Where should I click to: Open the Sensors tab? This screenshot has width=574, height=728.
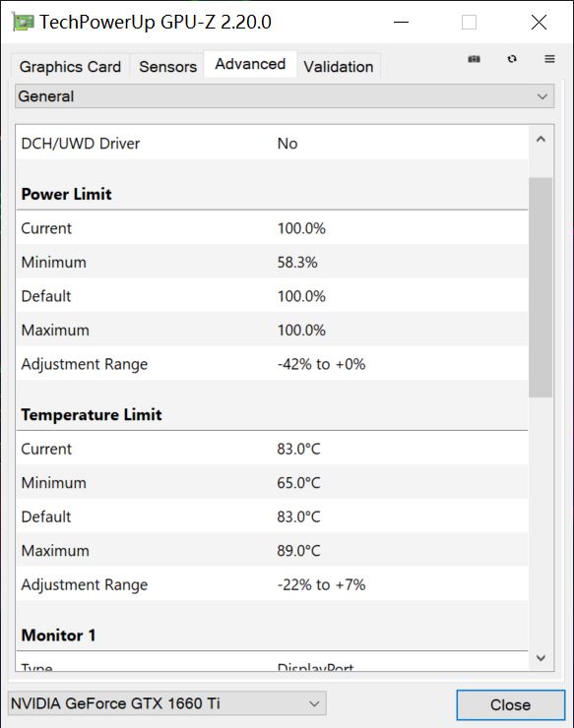[167, 66]
